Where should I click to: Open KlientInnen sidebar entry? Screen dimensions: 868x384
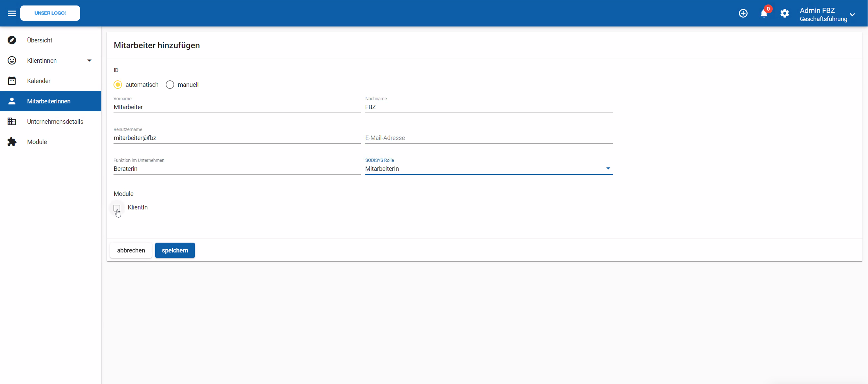[51, 60]
